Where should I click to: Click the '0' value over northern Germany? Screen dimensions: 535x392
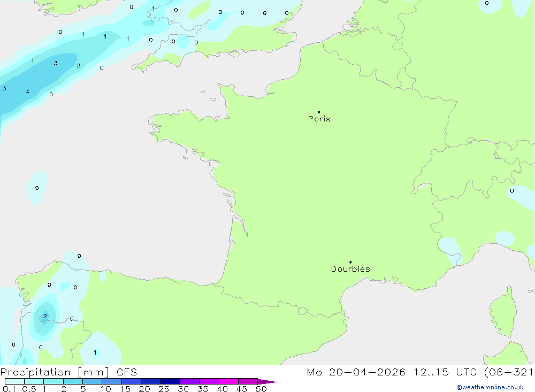[x=486, y=3]
